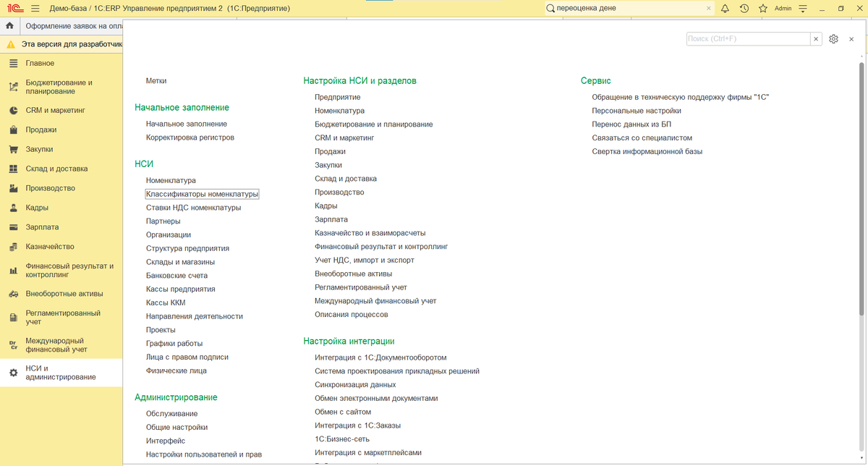
Task: Open the Зарплата card icon
Action: (x=12, y=227)
